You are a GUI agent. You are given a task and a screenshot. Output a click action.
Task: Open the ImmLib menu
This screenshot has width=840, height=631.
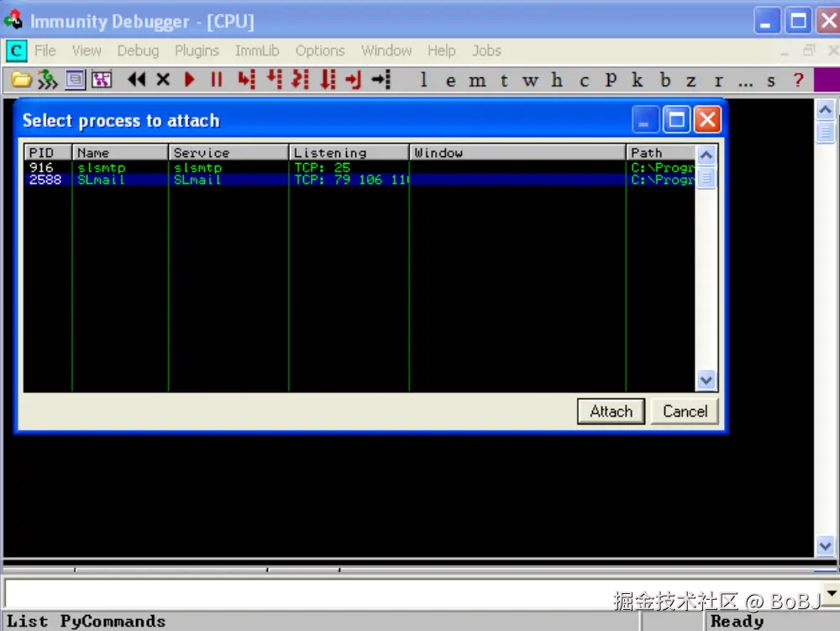257,50
